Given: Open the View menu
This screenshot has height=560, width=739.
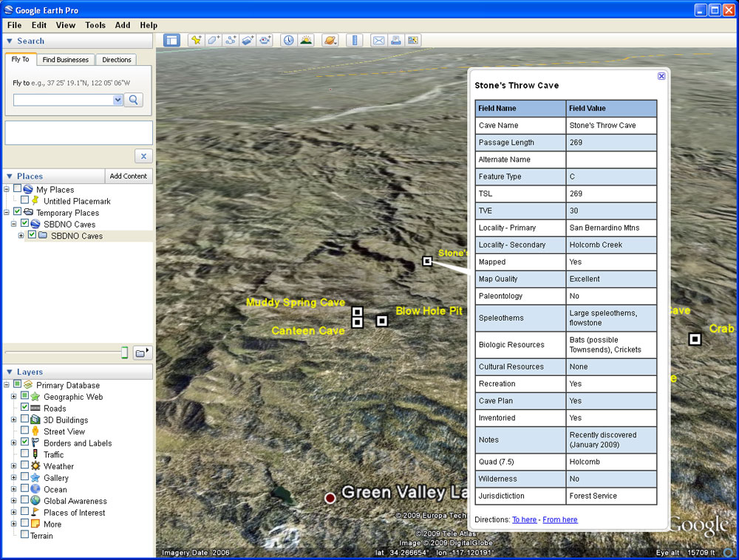Looking at the screenshot, I should 66,25.
